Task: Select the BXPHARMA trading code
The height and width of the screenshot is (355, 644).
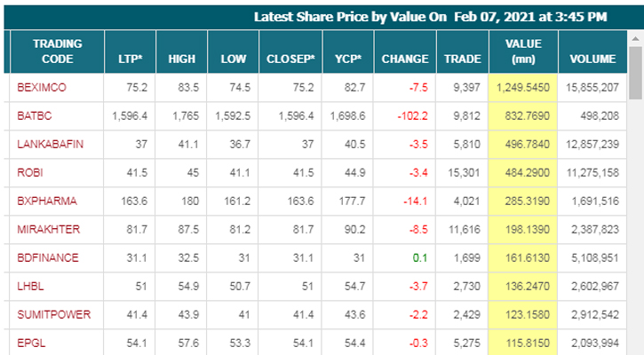Action: 46,201
